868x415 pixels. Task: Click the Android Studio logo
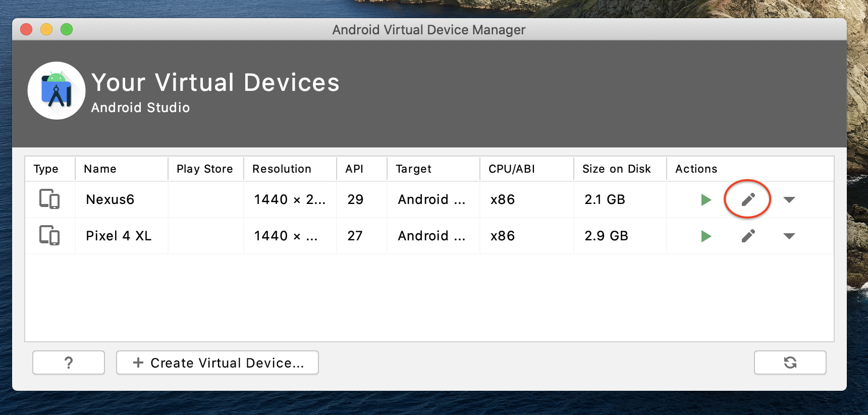(x=57, y=91)
